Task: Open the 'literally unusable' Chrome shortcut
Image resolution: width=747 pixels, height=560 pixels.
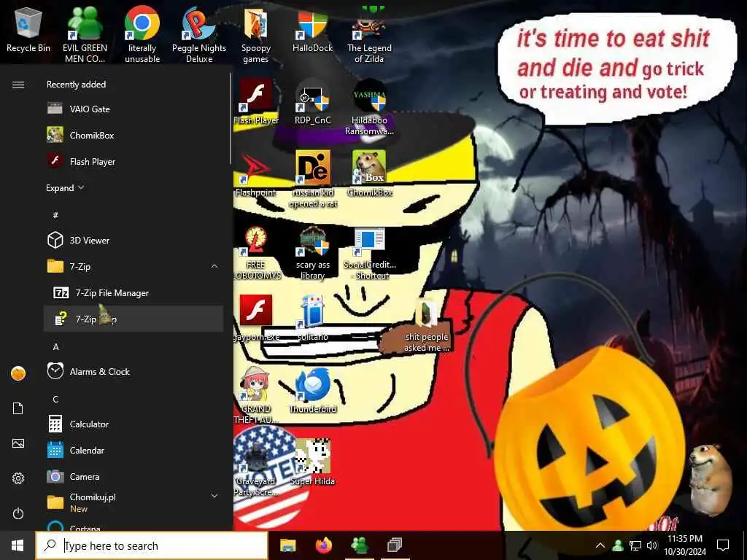Action: coord(142,34)
